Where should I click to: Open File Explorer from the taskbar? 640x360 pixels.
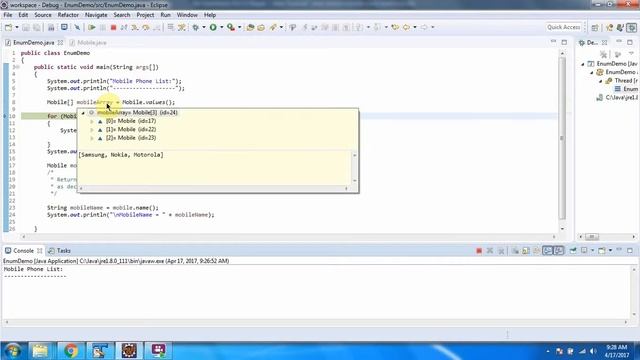(40, 351)
